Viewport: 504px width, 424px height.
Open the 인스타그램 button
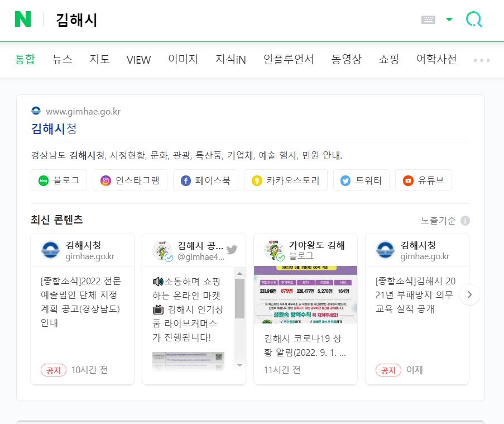point(130,180)
